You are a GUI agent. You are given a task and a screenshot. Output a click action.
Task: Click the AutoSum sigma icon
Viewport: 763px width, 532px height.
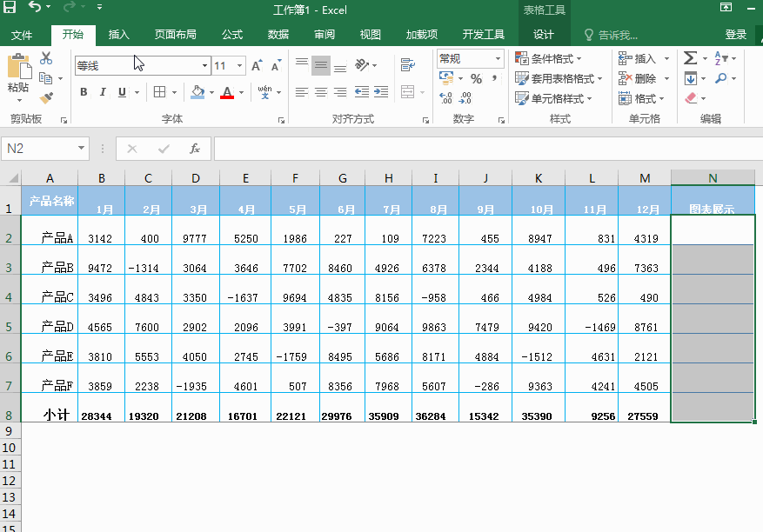[690, 58]
